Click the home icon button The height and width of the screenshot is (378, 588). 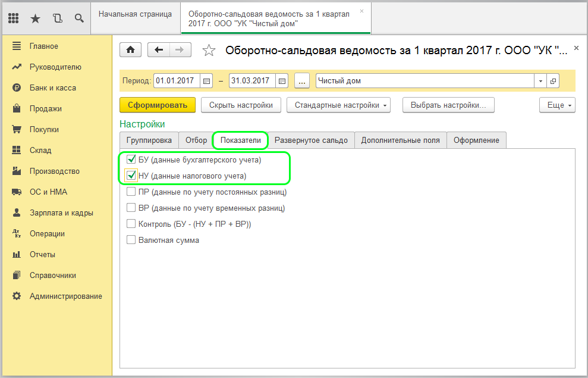130,50
